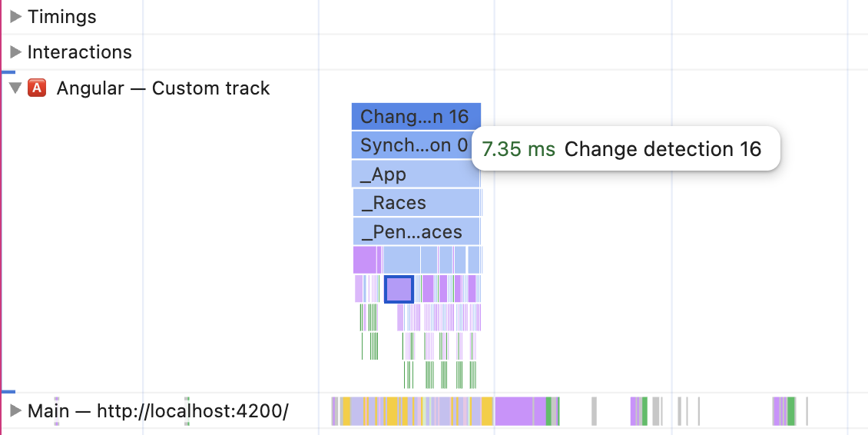
Task: Select the '_Pen...aces' component entry
Action: click(416, 231)
